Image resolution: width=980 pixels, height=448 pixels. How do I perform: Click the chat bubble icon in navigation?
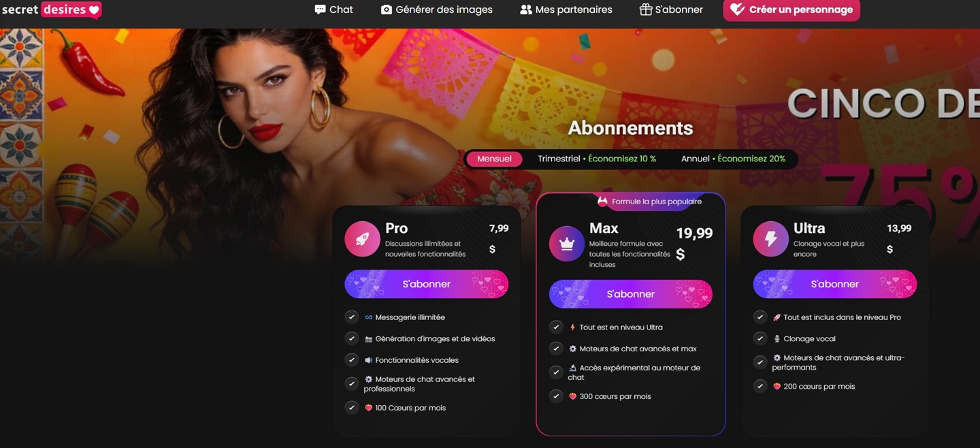320,10
